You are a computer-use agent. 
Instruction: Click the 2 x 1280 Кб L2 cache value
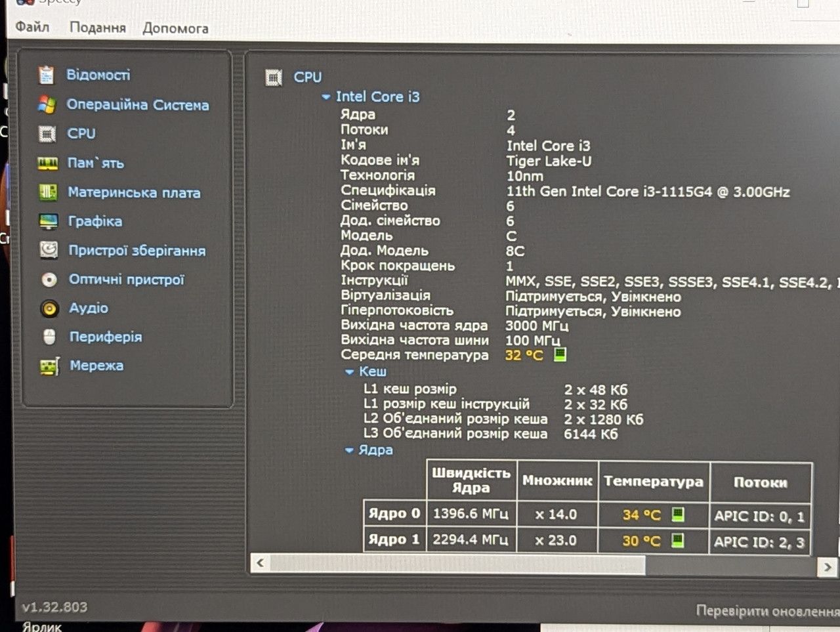click(x=604, y=419)
